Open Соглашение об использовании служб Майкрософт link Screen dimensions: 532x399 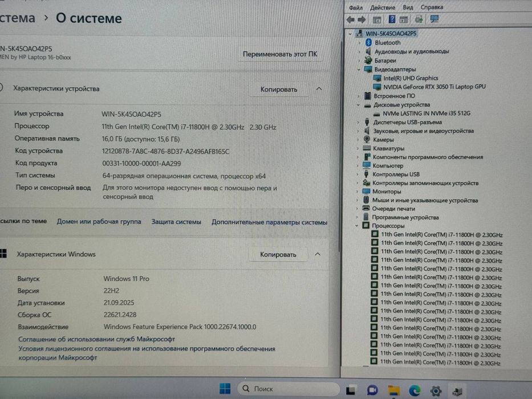[96, 339]
